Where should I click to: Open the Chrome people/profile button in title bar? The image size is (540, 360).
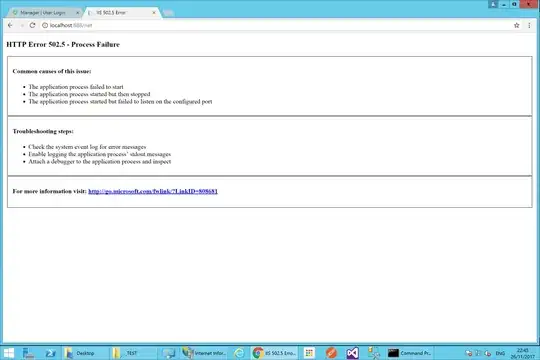pyautogui.click(x=493, y=4)
